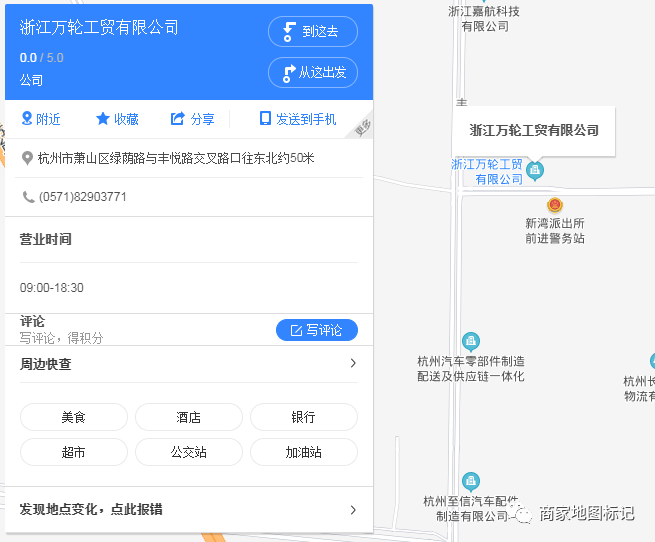This screenshot has width=655, height=542.
Task: Click 杭州至信汽车配件 map marker icon
Action: [470, 482]
